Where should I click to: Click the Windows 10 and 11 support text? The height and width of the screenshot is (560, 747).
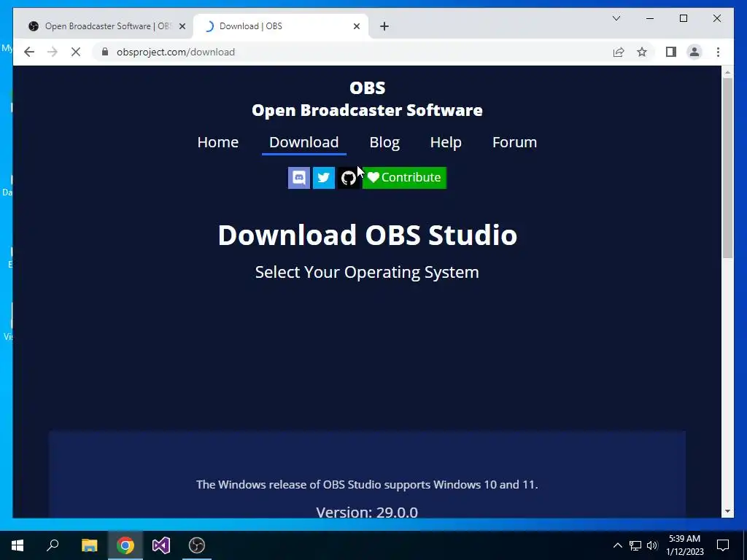tap(367, 484)
